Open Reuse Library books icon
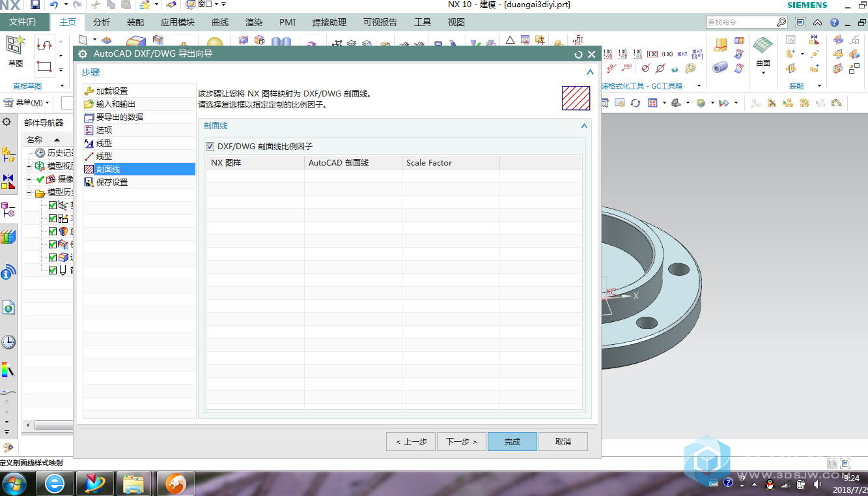The height and width of the screenshot is (496, 868). click(x=8, y=237)
